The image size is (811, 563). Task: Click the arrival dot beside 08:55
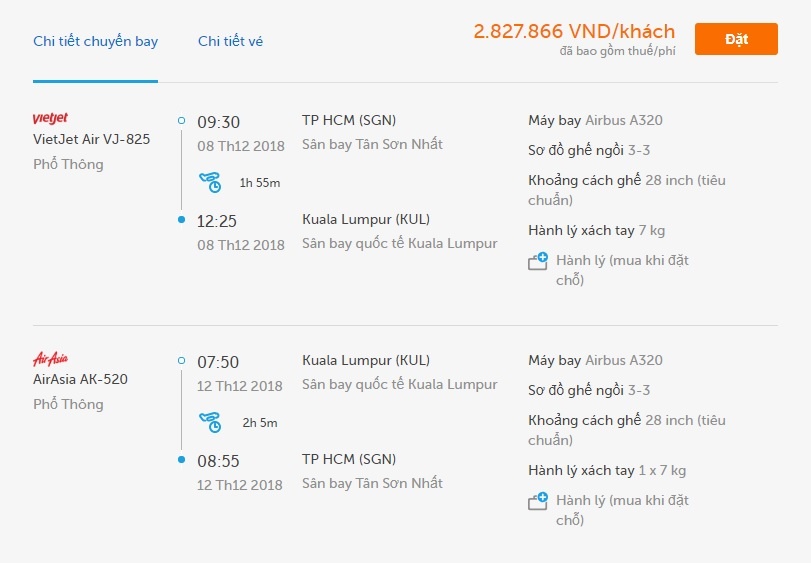point(181,460)
